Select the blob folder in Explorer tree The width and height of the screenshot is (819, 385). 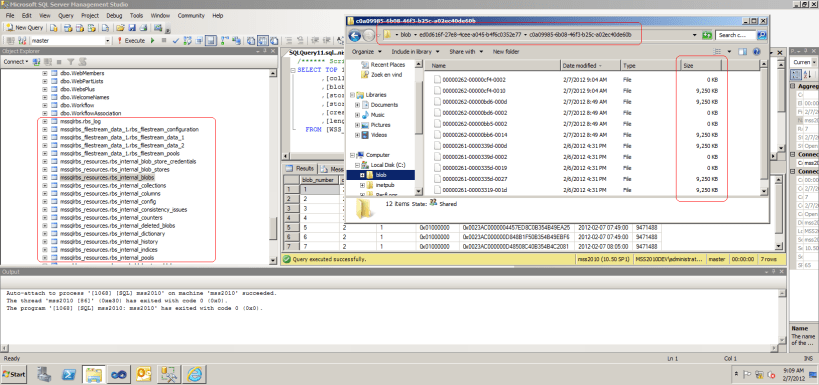(x=381, y=175)
